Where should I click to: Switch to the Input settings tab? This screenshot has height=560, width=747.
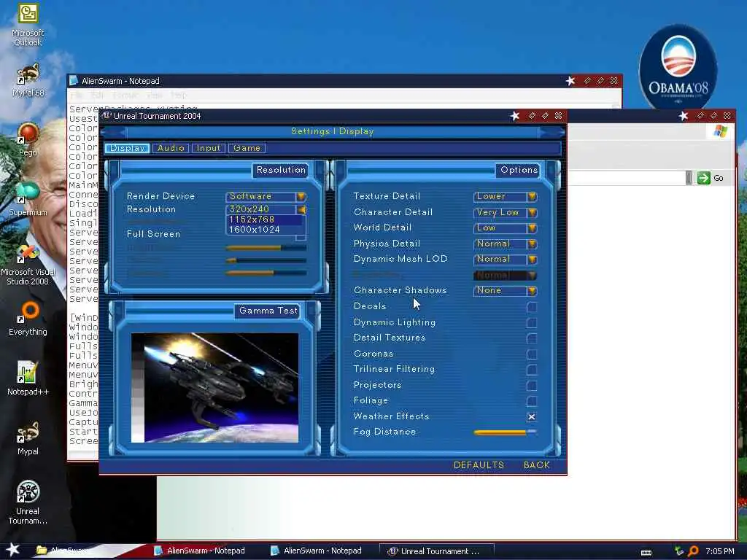click(x=208, y=148)
